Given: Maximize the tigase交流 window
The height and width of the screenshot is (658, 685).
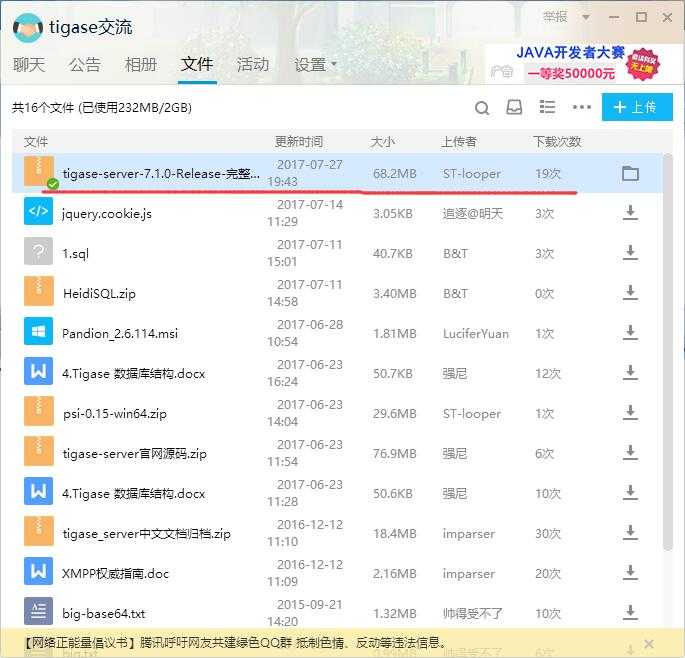Looking at the screenshot, I should 641,17.
